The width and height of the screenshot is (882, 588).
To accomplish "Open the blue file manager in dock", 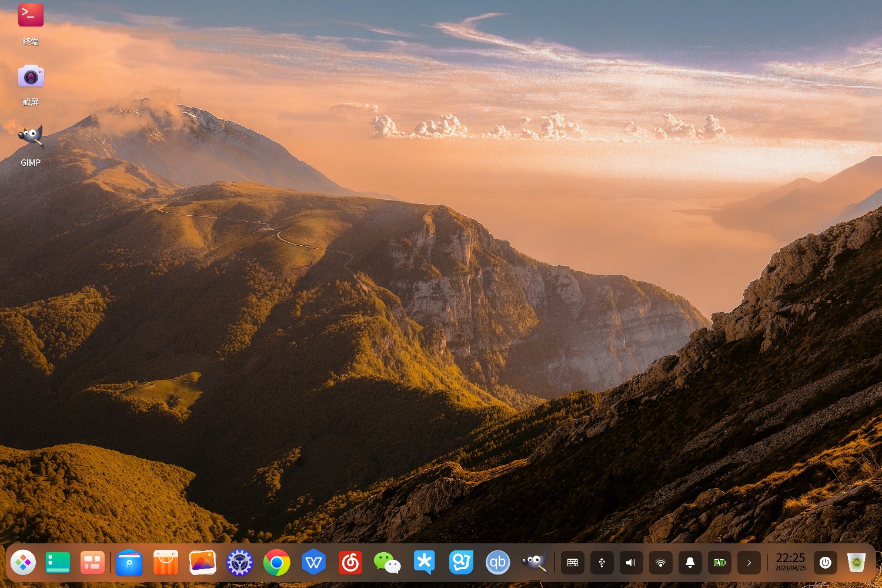I will pyautogui.click(x=129, y=563).
